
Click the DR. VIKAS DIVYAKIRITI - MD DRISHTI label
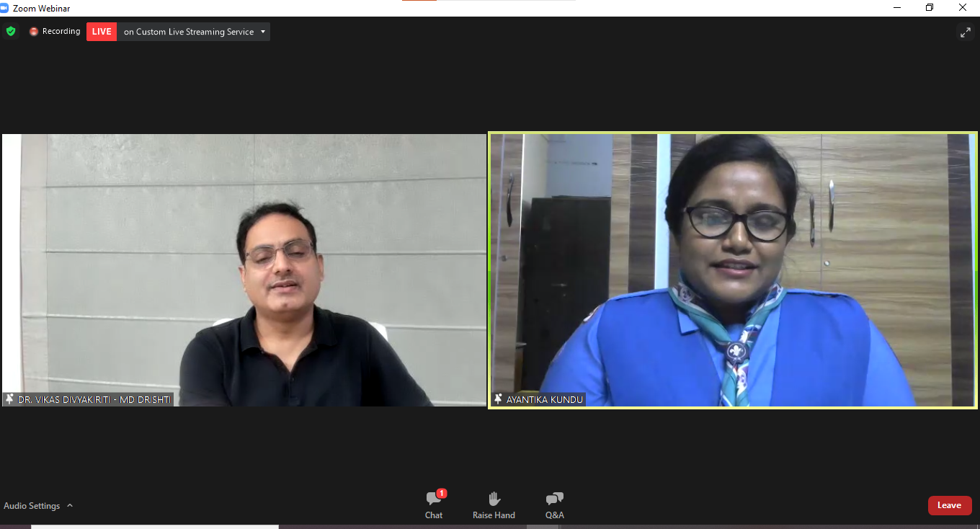(94, 399)
